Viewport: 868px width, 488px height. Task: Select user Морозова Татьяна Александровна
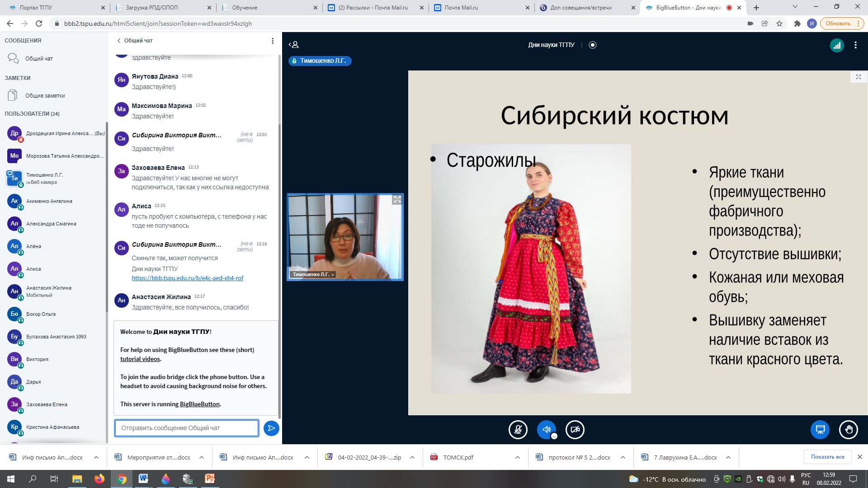tap(56, 156)
